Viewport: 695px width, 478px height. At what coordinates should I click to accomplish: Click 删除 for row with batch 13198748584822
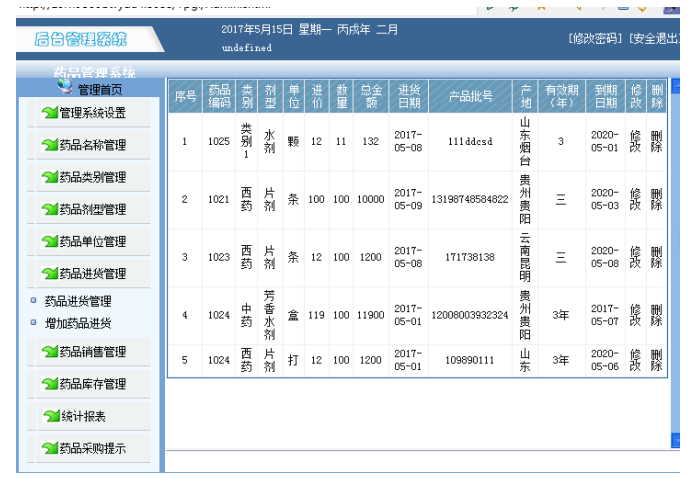(656, 199)
